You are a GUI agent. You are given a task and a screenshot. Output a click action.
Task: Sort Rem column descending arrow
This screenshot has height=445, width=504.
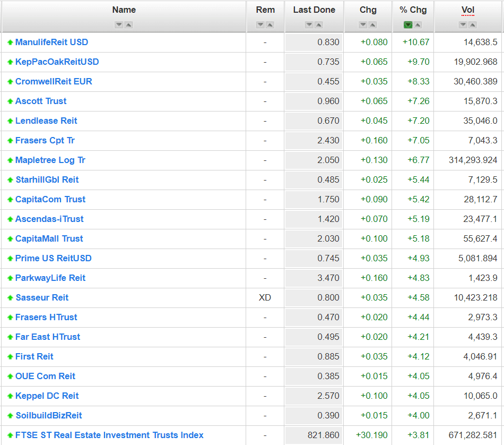click(260, 25)
